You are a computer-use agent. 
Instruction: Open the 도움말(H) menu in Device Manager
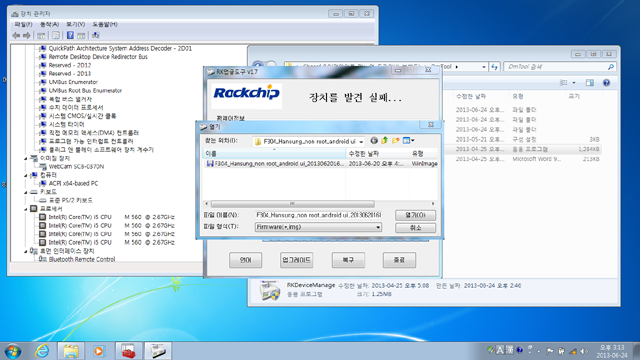105,24
